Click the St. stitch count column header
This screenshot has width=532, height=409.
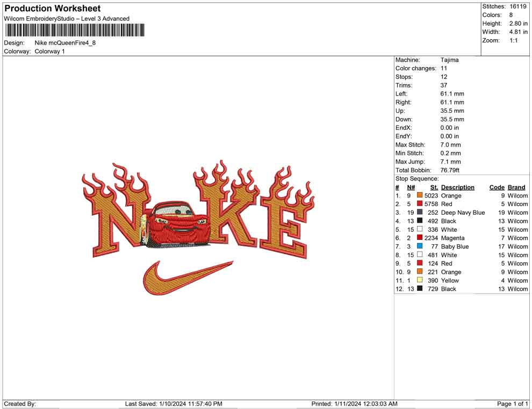[x=434, y=187]
